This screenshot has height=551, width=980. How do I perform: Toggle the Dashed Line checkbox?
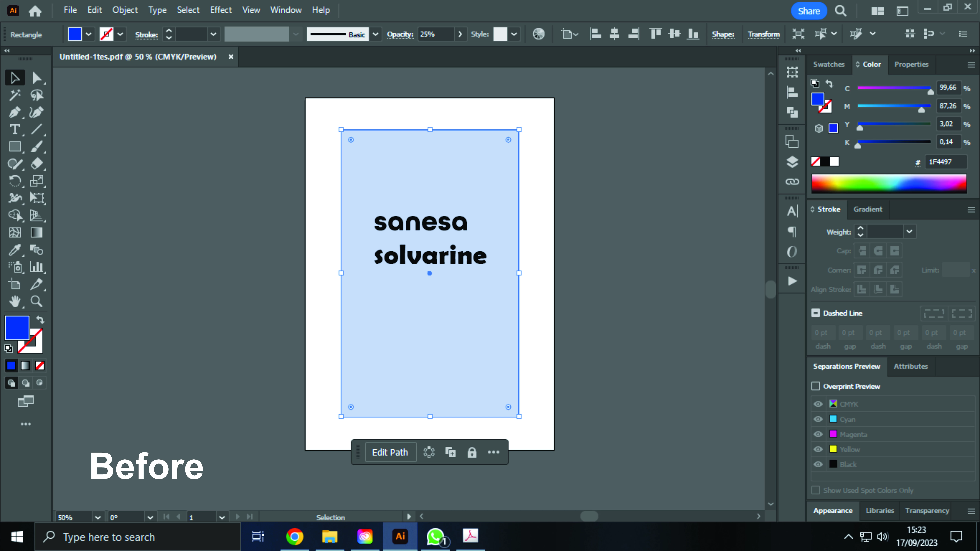click(x=816, y=313)
